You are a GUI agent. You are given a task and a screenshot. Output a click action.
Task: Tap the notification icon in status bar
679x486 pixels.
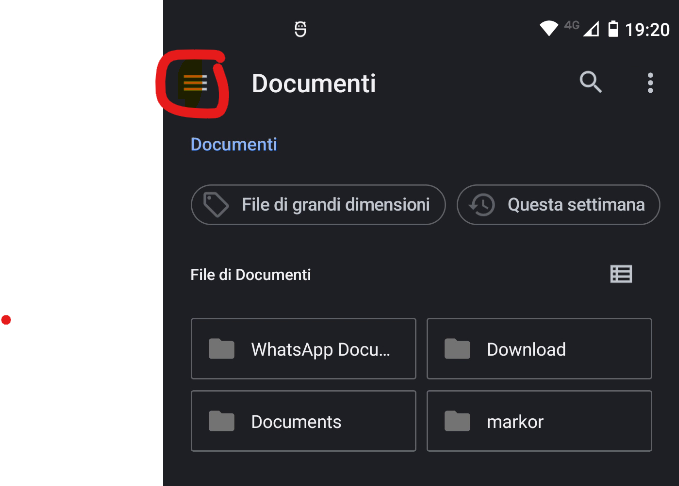point(301,29)
